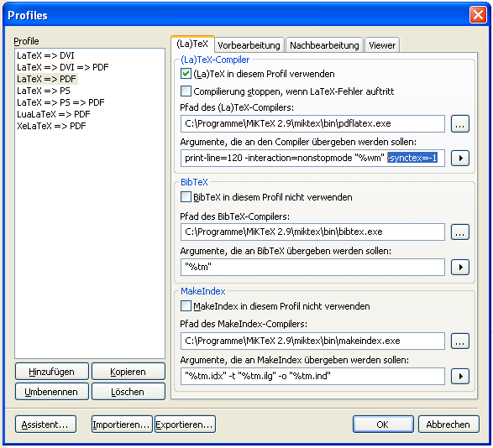This screenshot has width=493, height=448.
Task: Switch to the Nachbearbeitung tab
Action: [x=324, y=45]
